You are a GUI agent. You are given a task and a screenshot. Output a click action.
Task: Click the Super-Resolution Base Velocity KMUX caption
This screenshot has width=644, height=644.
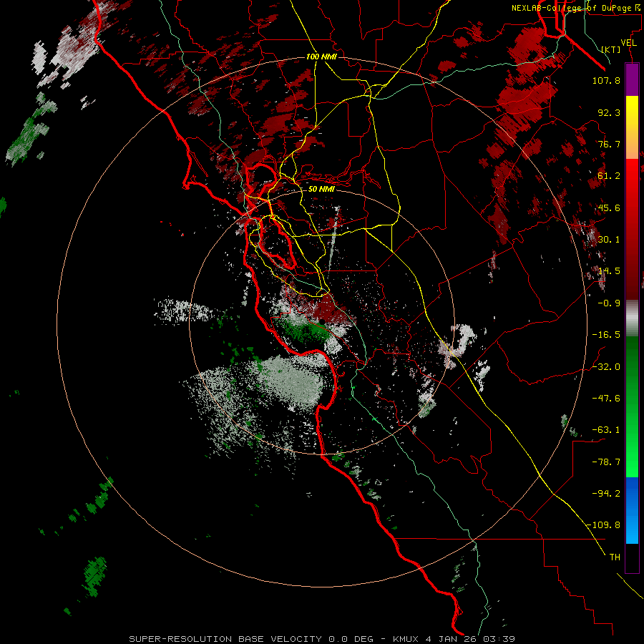[322, 639]
